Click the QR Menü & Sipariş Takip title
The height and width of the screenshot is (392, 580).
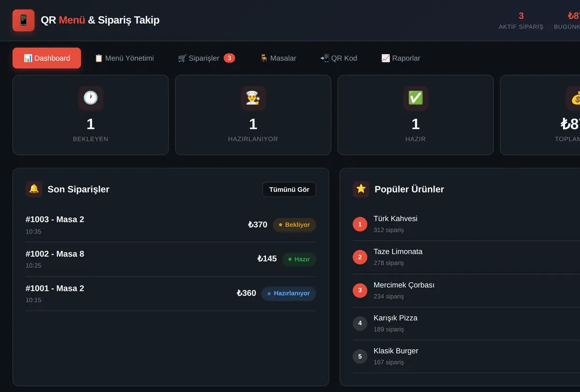tap(100, 20)
